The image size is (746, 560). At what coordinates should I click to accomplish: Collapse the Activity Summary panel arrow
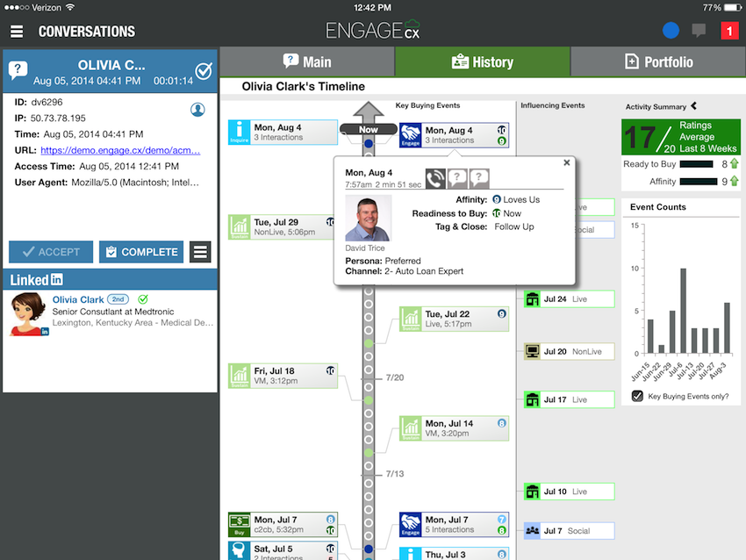coord(693,106)
